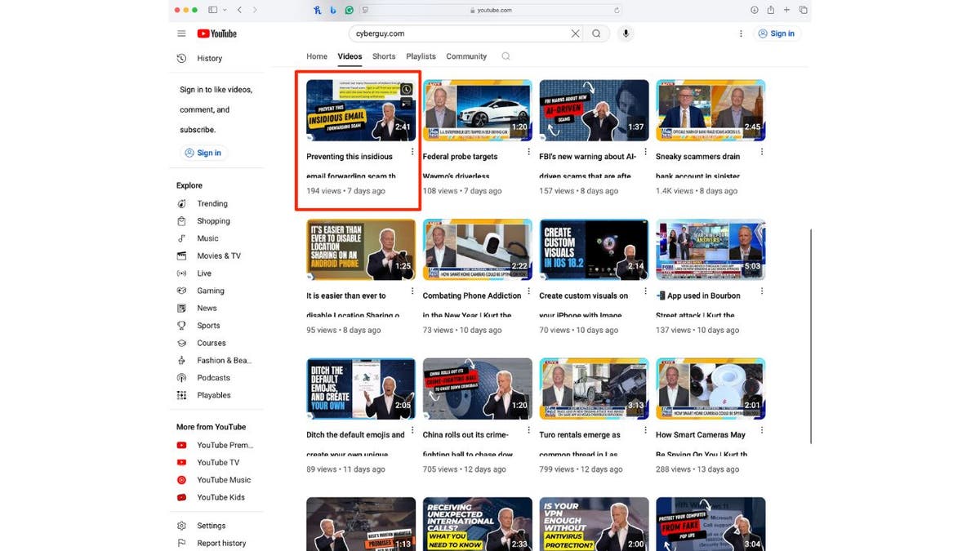Viewport: 980px width, 551px height.
Task: Click the Sign in button at top right
Action: tap(776, 33)
